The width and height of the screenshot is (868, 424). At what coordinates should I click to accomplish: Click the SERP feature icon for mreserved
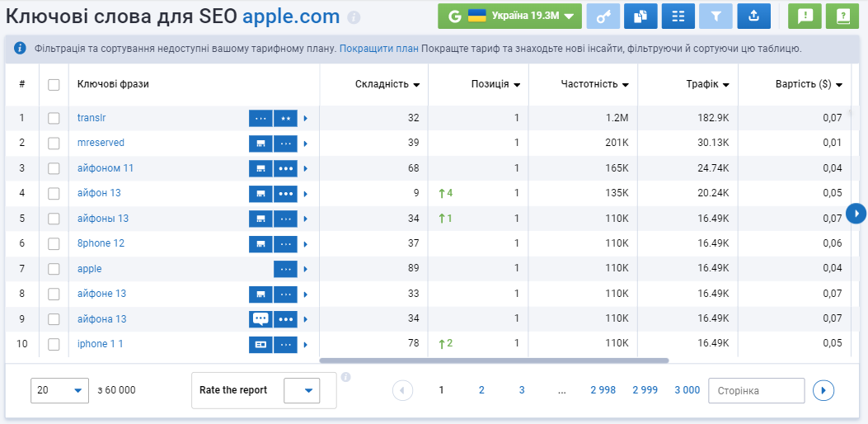pyautogui.click(x=260, y=143)
